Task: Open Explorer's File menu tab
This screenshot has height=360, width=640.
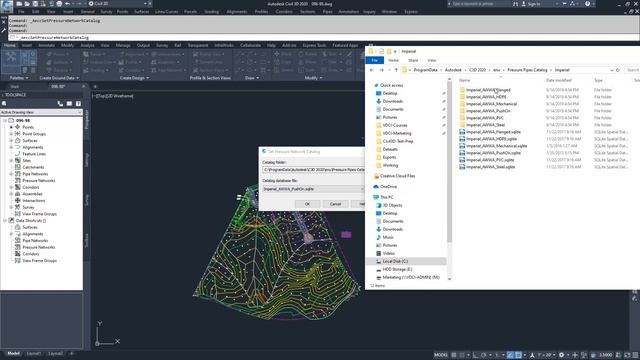Action: [374, 60]
